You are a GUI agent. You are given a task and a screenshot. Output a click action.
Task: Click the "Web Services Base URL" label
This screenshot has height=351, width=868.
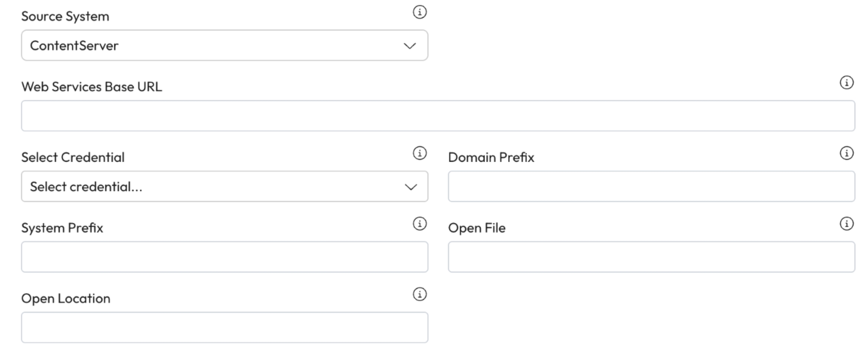92,87
